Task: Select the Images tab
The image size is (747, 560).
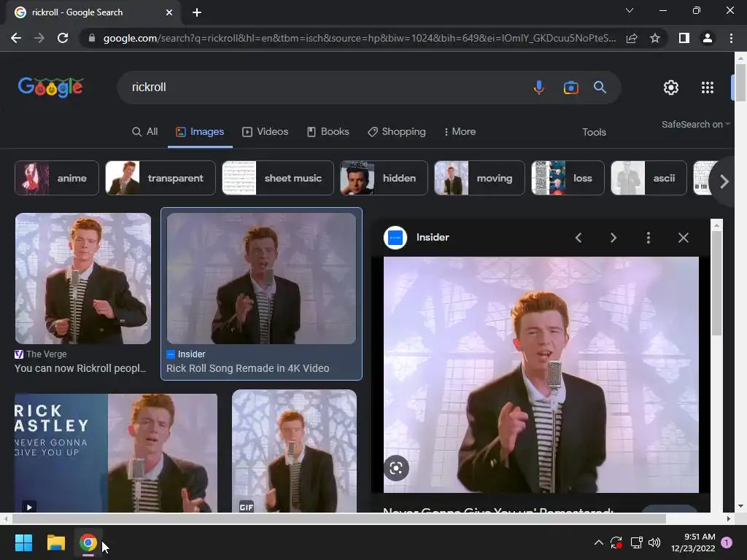Action: coord(200,132)
